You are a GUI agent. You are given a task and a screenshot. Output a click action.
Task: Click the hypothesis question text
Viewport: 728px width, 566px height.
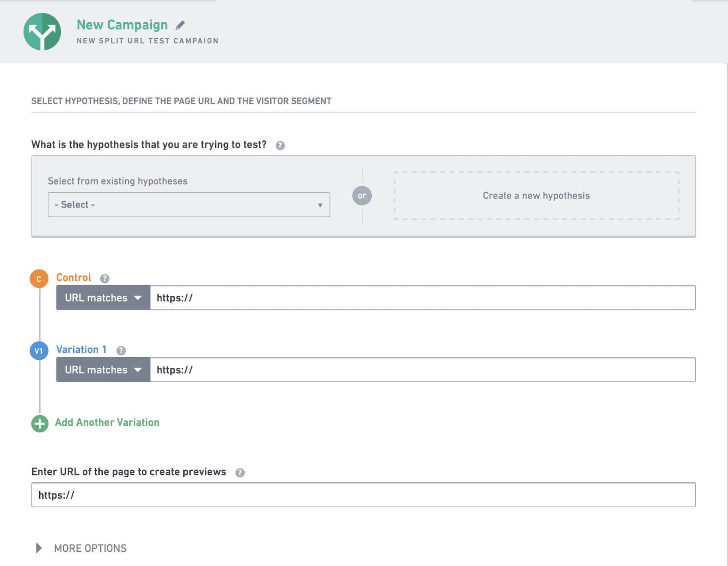[x=149, y=145]
